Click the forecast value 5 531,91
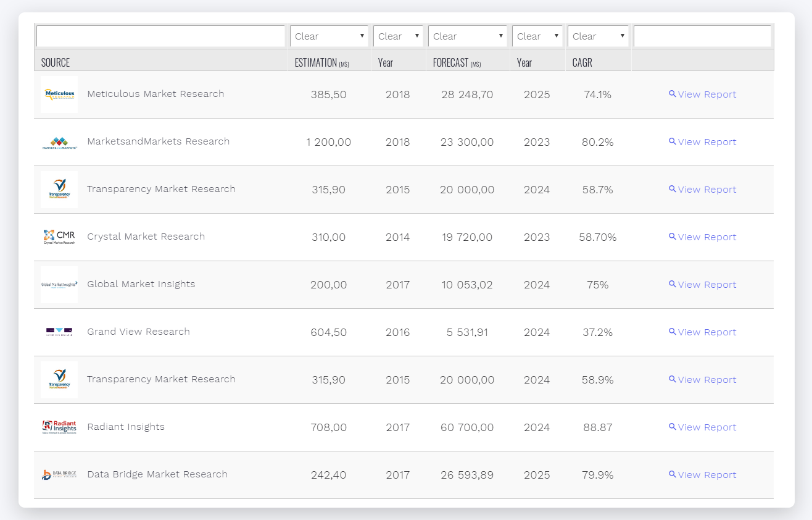812x520 pixels. pyautogui.click(x=467, y=332)
